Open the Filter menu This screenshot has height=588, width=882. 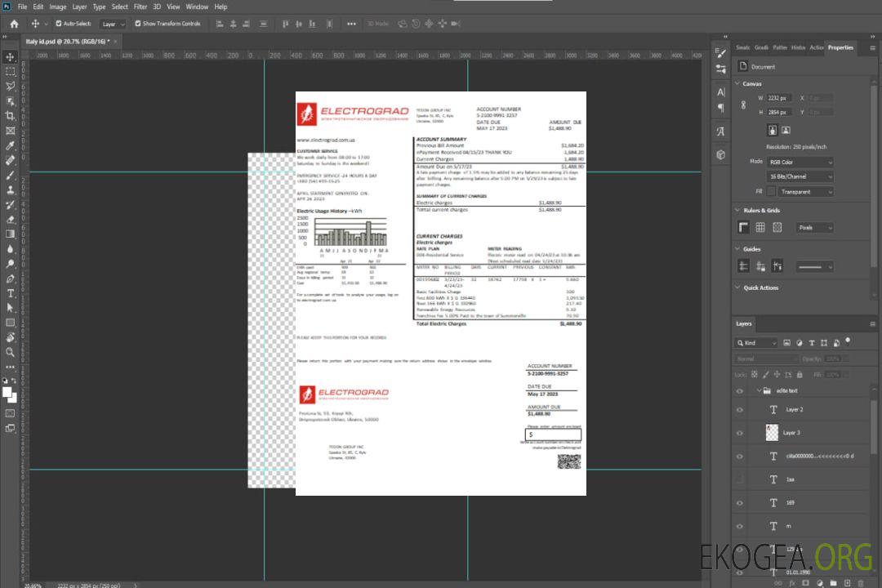point(140,7)
